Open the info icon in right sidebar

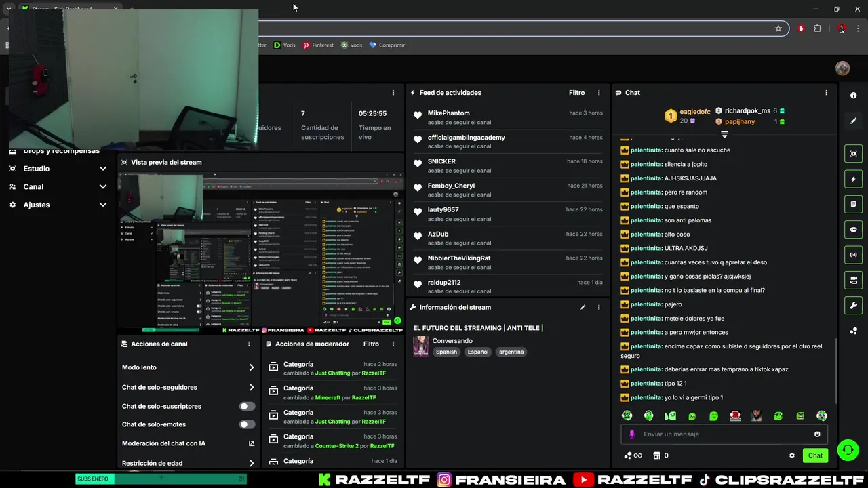click(853, 96)
